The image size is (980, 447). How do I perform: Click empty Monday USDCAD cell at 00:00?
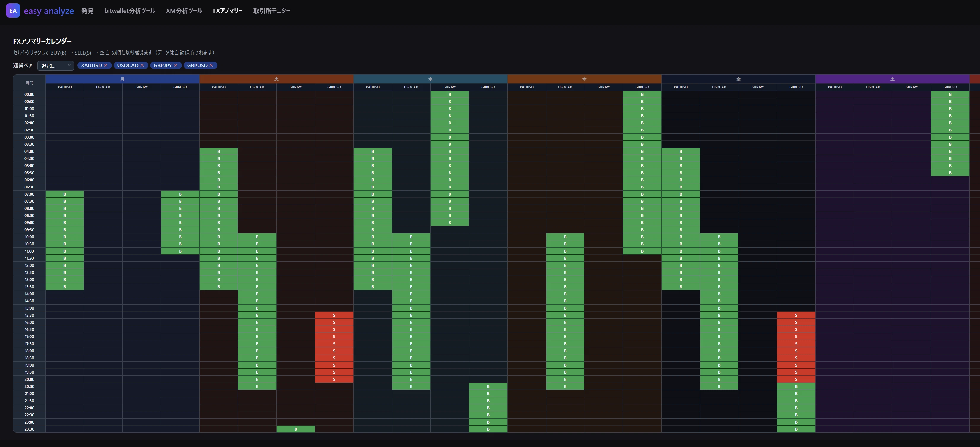click(x=103, y=94)
